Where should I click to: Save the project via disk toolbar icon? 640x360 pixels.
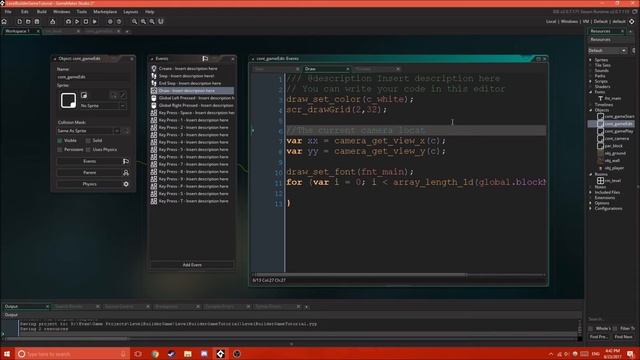click(x=37, y=22)
